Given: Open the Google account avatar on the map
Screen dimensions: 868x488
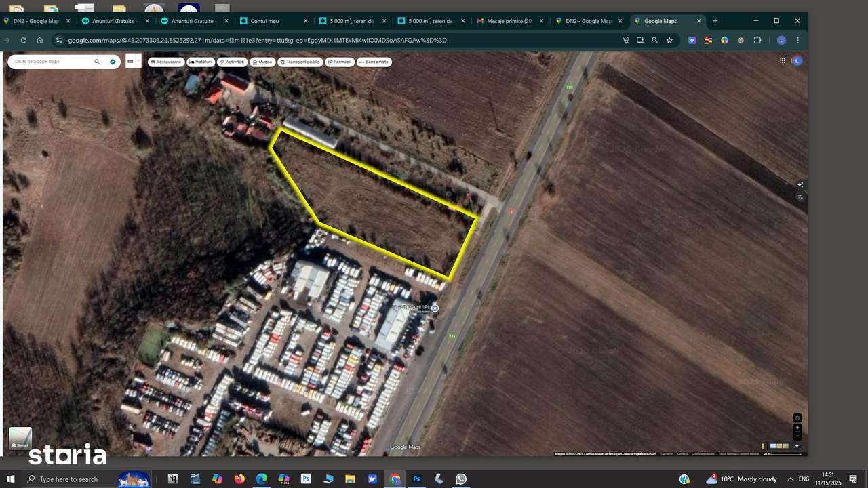Looking at the screenshot, I should [x=797, y=61].
